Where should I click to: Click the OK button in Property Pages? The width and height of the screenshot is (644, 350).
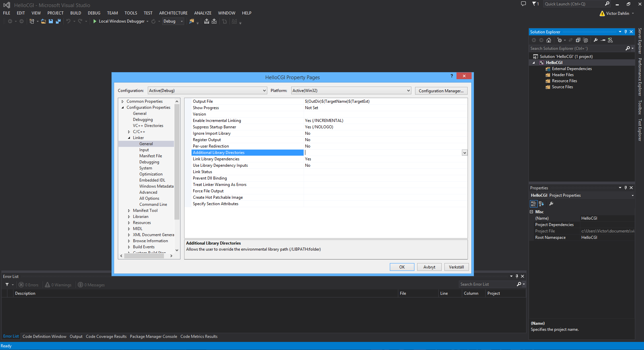pyautogui.click(x=402, y=267)
